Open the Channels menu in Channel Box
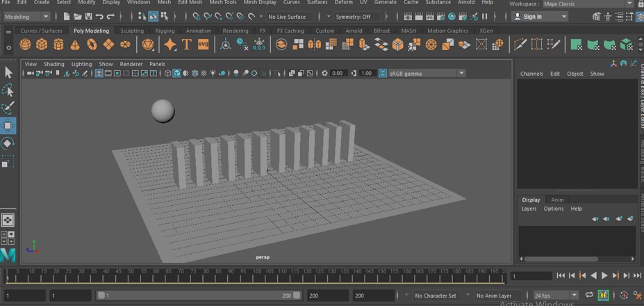Screen dimensions: 644x306 pos(531,74)
